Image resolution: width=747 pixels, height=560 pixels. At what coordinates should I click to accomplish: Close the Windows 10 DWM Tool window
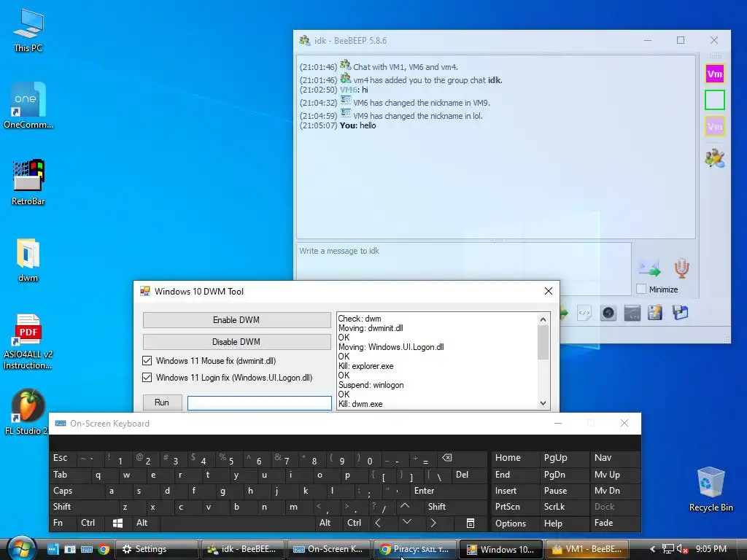coord(549,291)
